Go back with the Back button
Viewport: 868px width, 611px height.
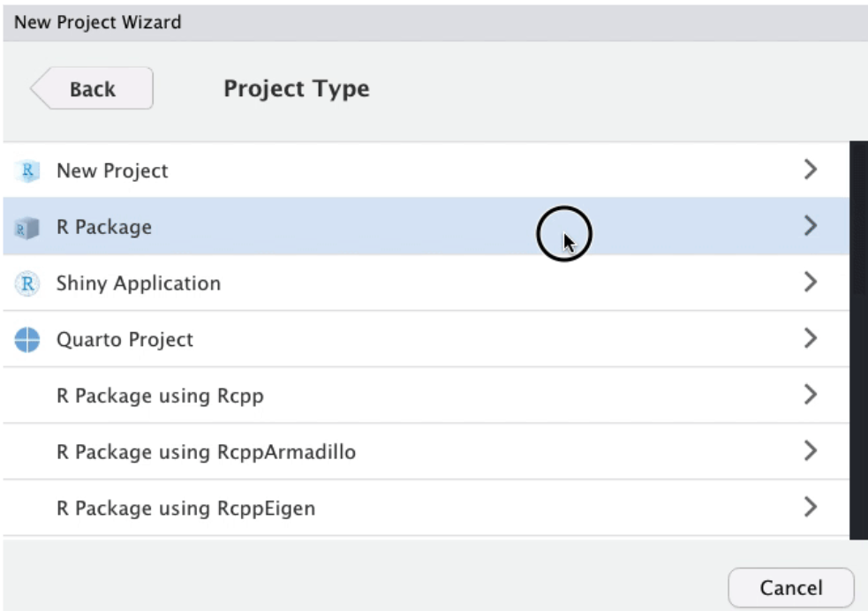click(x=92, y=89)
